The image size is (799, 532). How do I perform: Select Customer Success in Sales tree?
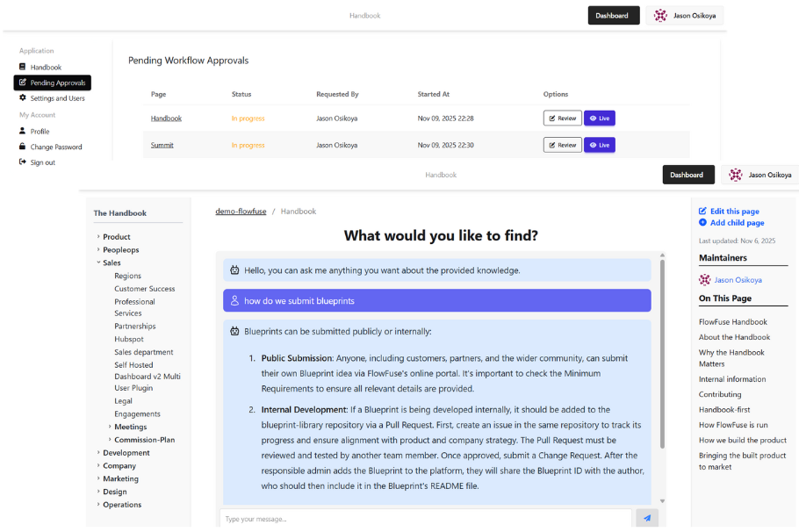coord(144,289)
